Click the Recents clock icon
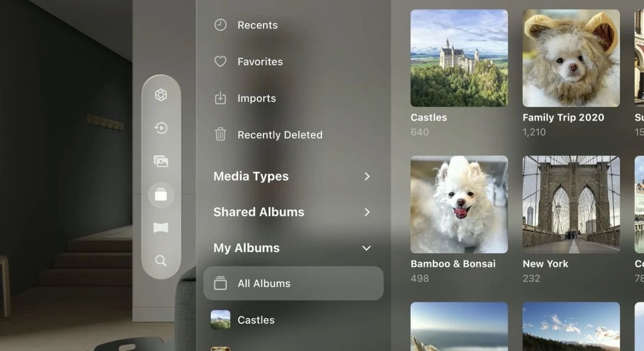The height and width of the screenshot is (351, 644). click(x=221, y=25)
